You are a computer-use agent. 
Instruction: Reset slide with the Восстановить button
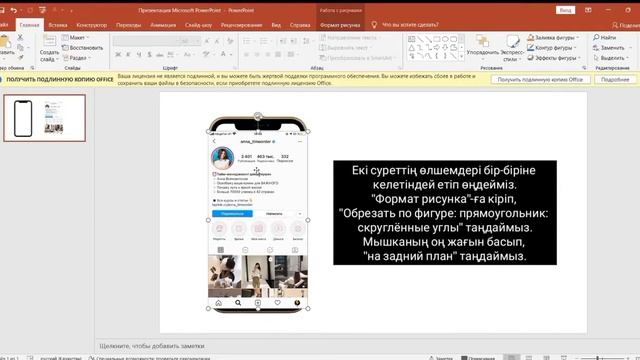[82, 48]
